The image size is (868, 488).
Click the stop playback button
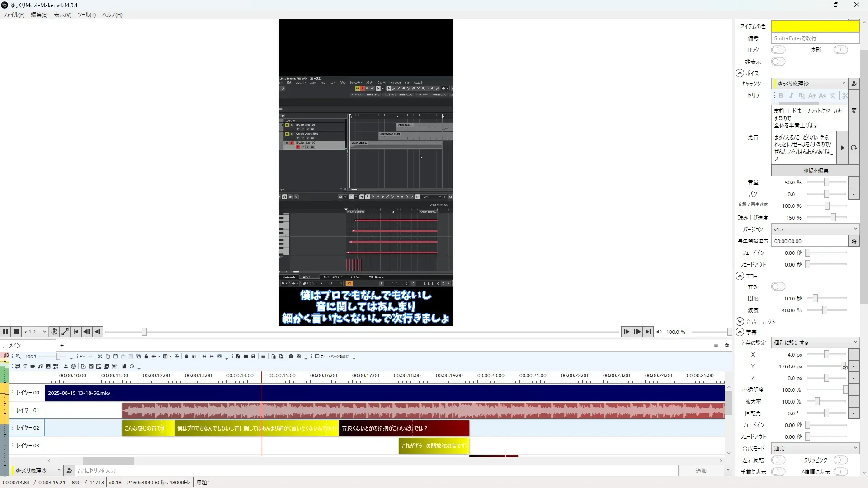[16, 332]
